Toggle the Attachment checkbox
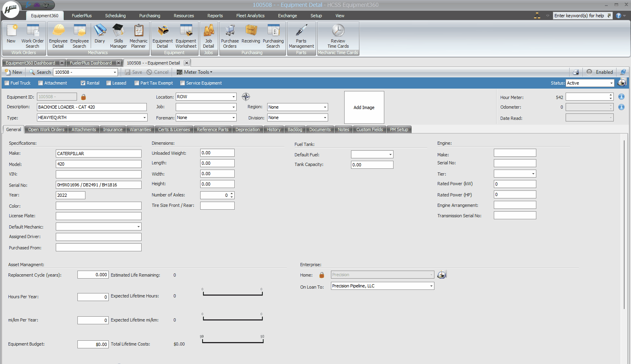The height and width of the screenshot is (364, 631). point(41,83)
